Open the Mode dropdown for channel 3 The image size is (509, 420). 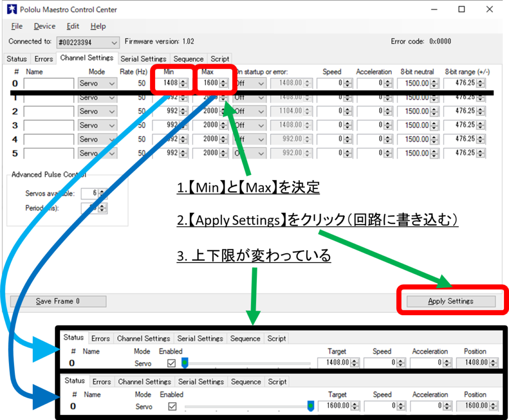point(97,125)
